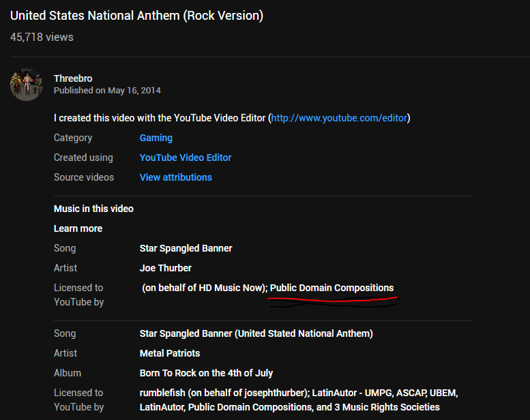The width and height of the screenshot is (530, 420).
Task: Click the Created using label
Action: tap(83, 157)
